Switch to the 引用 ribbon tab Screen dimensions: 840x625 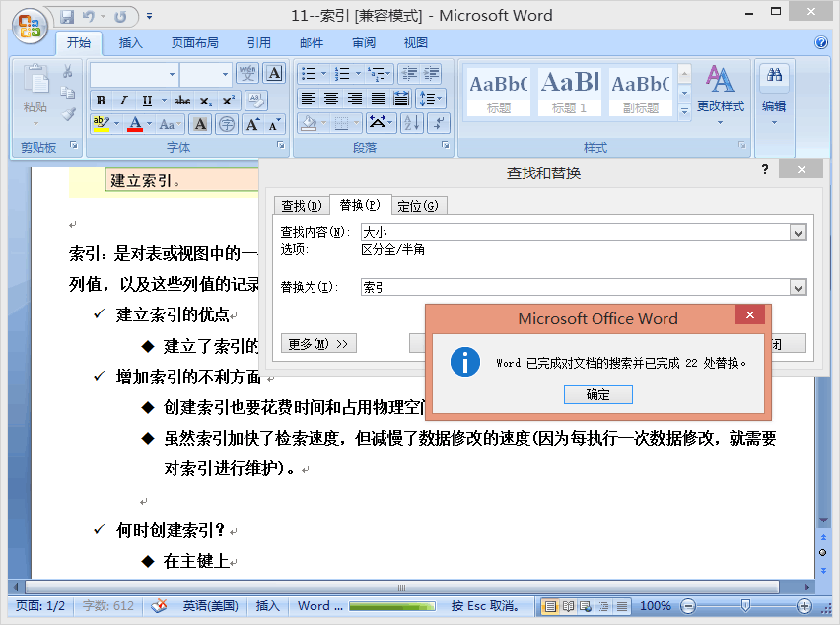click(258, 42)
